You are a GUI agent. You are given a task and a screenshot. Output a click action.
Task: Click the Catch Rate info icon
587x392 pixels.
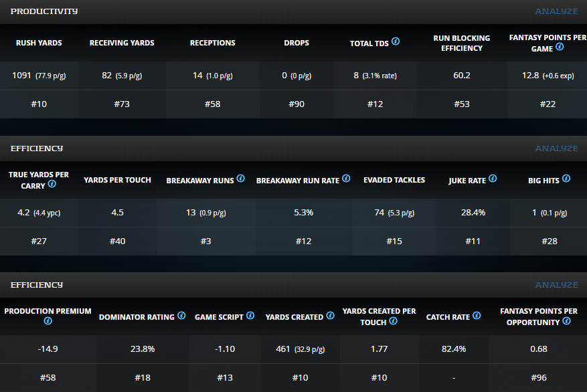coord(477,316)
